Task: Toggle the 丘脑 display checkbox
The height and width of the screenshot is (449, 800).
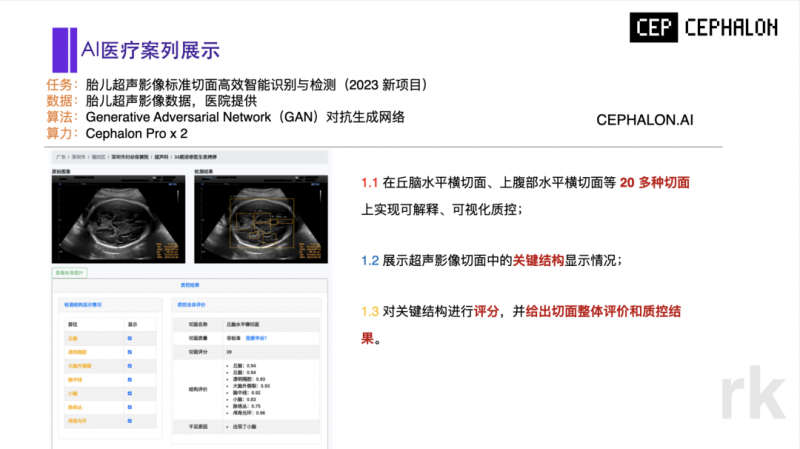Action: pos(130,339)
